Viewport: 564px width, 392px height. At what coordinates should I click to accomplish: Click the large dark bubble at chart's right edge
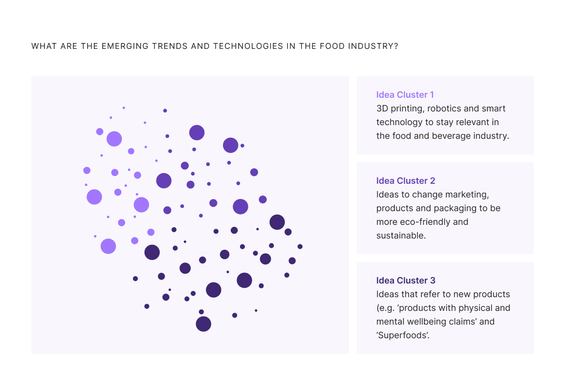coord(277,222)
